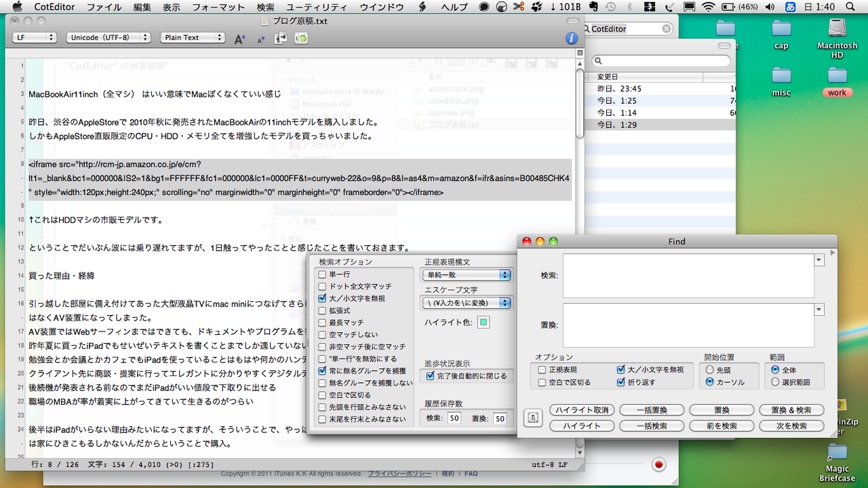Click the character palette icon in Find window
868x488 pixels.
[533, 418]
